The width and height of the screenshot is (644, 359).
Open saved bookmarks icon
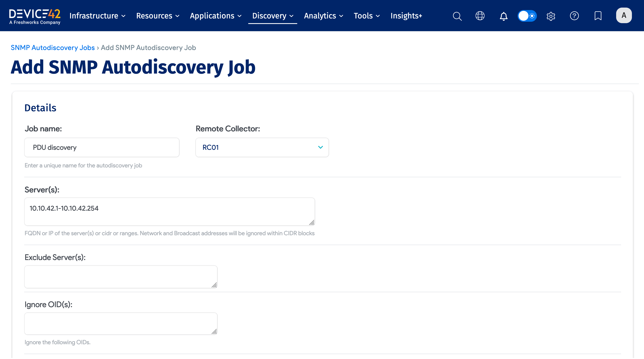[598, 16]
